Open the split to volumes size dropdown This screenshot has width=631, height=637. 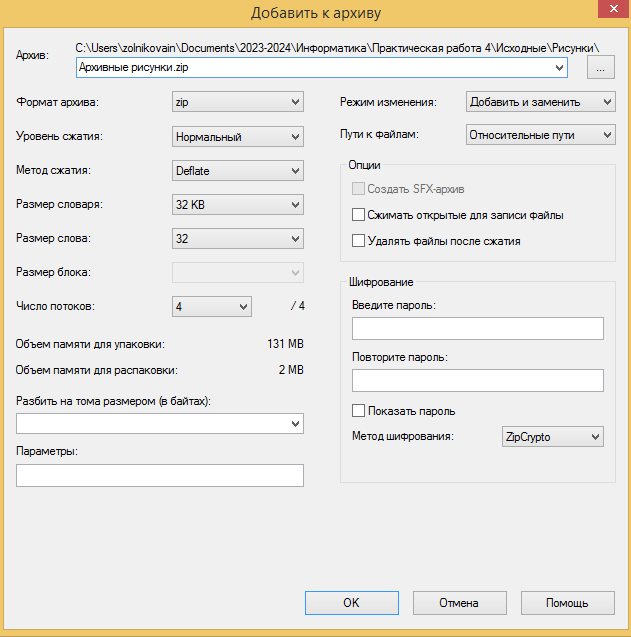click(x=160, y=424)
